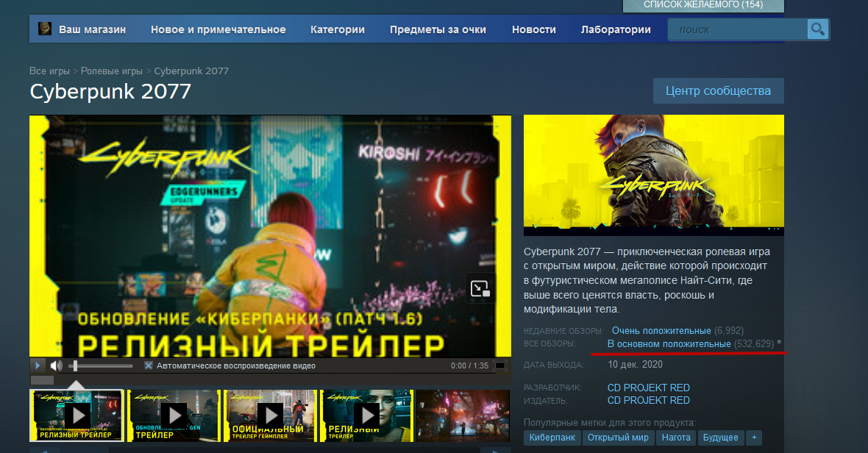The width and height of the screenshot is (868, 453).
Task: Select the night city screenshot thumbnail
Action: pyautogui.click(x=463, y=415)
